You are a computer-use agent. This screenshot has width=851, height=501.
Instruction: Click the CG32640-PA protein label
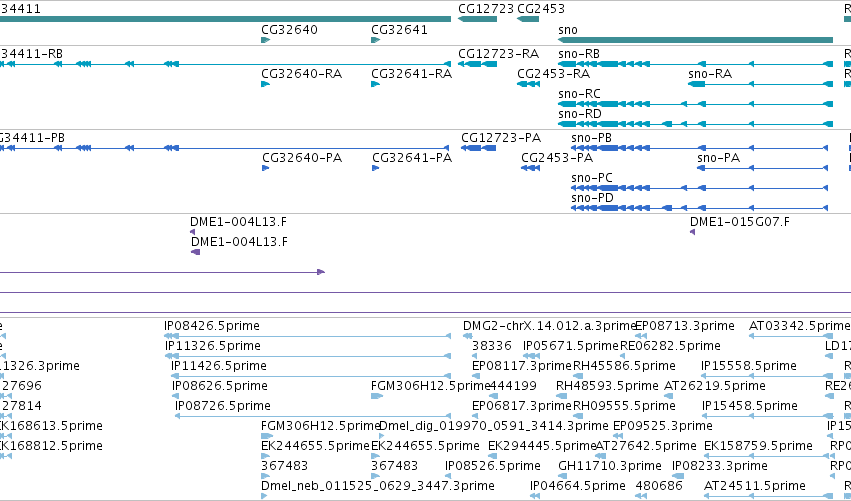point(302,158)
